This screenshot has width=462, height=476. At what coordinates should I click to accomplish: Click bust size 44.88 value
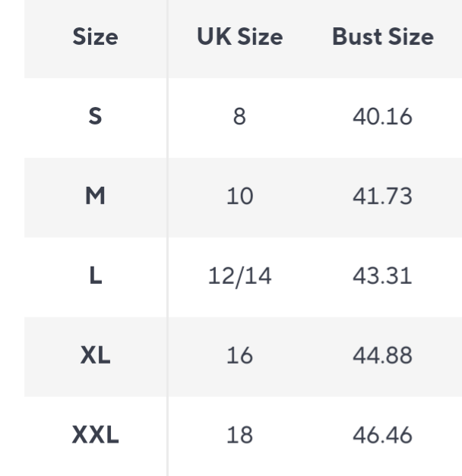[x=383, y=356]
